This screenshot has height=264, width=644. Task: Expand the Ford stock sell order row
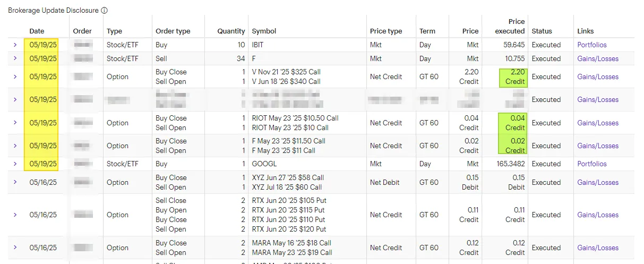point(15,59)
